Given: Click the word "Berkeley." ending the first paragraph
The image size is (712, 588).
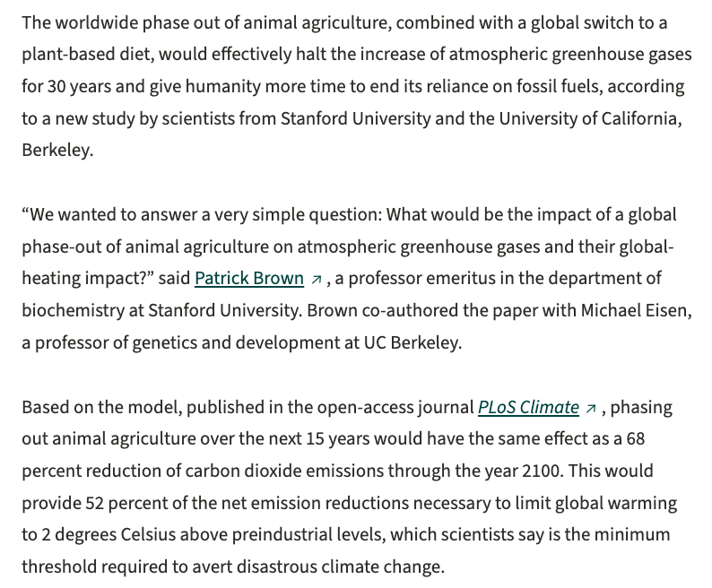Looking at the screenshot, I should point(57,150).
